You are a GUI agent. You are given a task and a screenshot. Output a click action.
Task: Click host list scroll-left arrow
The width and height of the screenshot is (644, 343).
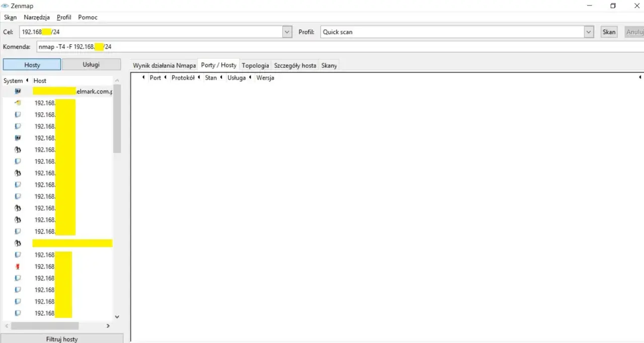click(6, 326)
